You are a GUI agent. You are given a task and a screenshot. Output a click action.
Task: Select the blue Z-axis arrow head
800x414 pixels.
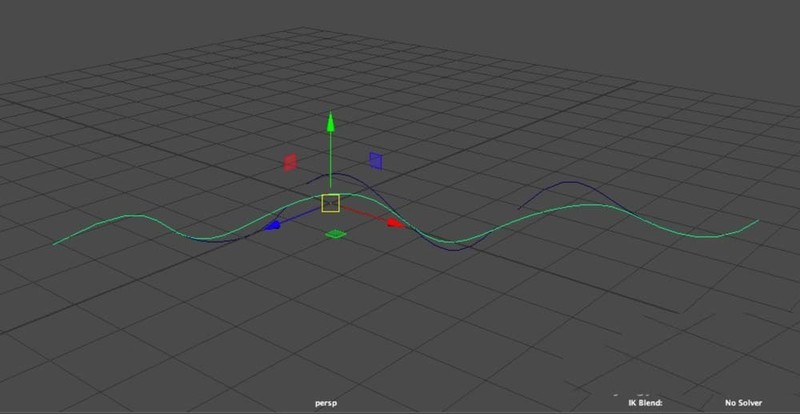pyautogui.click(x=272, y=225)
